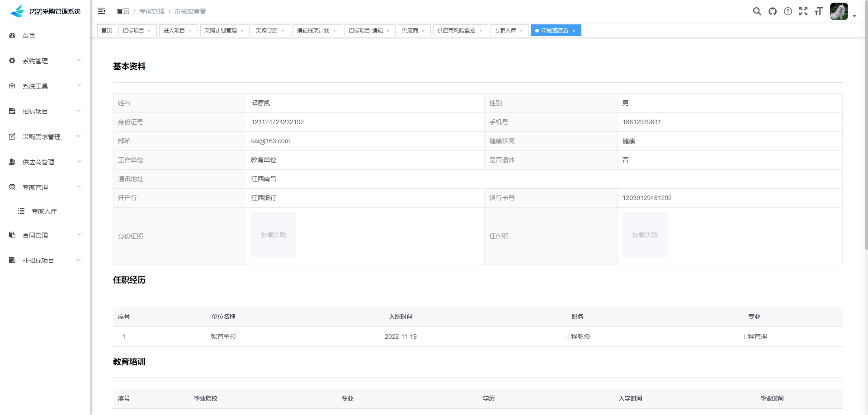The width and height of the screenshot is (868, 415).
Task: Expand the 供应商管理 chevron
Action: point(79,161)
